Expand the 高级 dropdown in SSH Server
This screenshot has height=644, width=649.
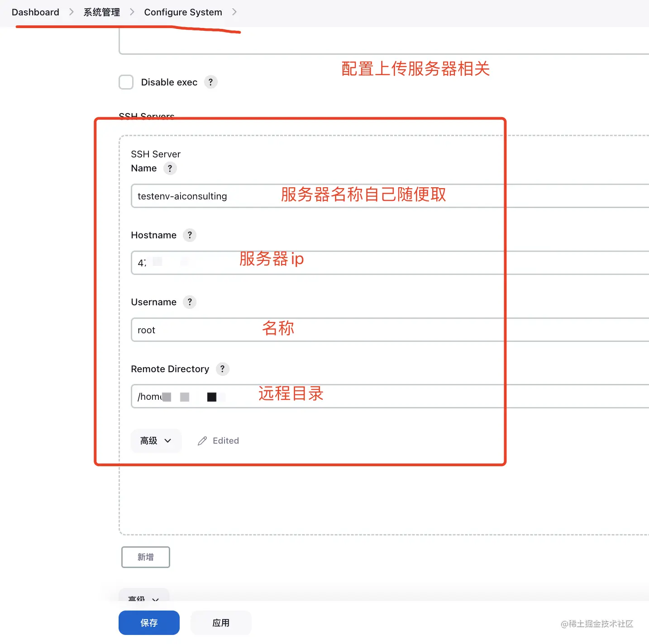coord(156,441)
